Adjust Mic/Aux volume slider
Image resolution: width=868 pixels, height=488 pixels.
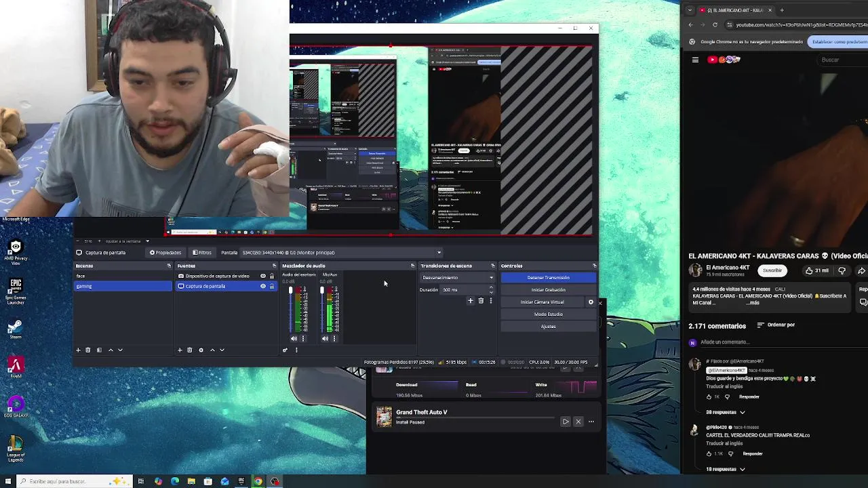[322, 310]
